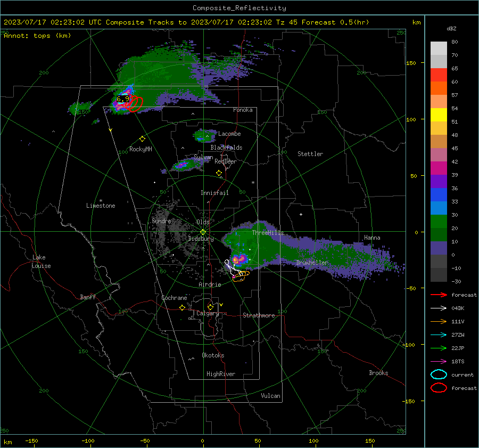This screenshot has width=479, height=448.
Task: Click the radar center diamond near Olds
Action: tap(203, 232)
